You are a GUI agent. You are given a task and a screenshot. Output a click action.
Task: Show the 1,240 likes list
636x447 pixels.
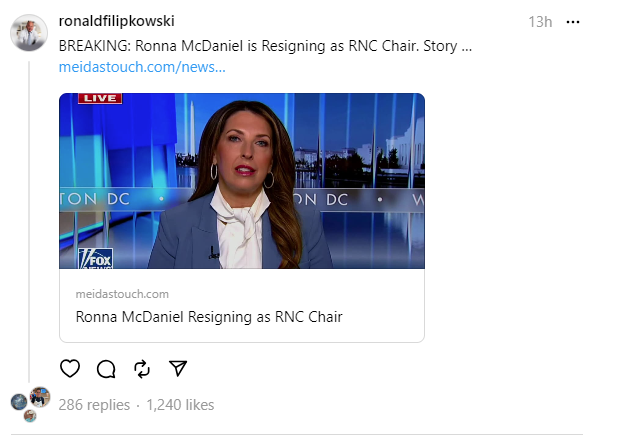pos(180,405)
